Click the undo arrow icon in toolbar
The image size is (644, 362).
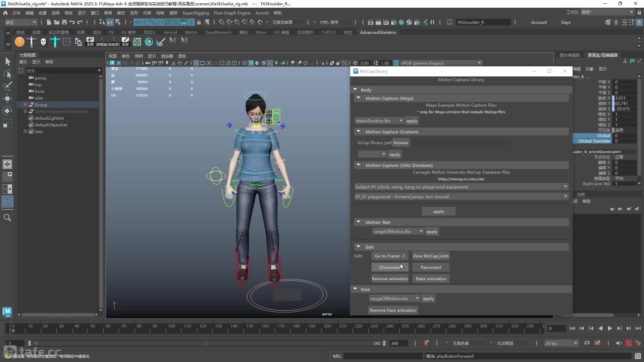[72, 22]
